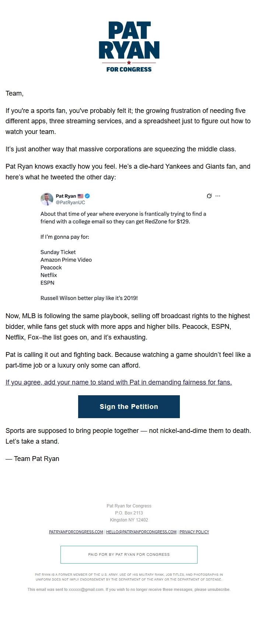This screenshot has height=644, width=258.
Task: Click the Pat Ryan name in tweet
Action: point(66,196)
